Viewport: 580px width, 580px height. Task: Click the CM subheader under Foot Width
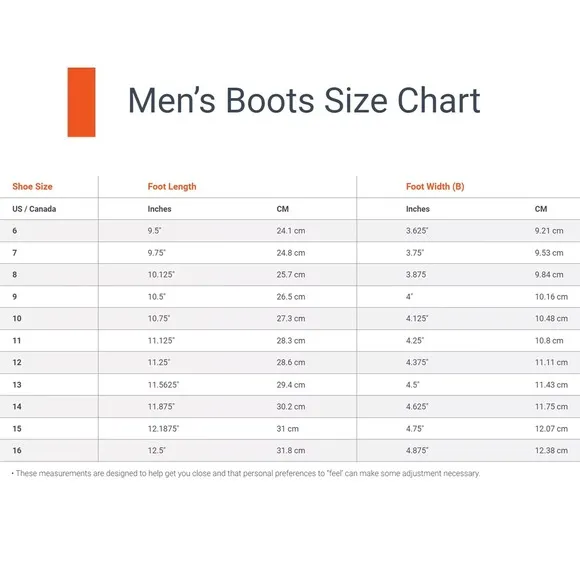(x=541, y=209)
